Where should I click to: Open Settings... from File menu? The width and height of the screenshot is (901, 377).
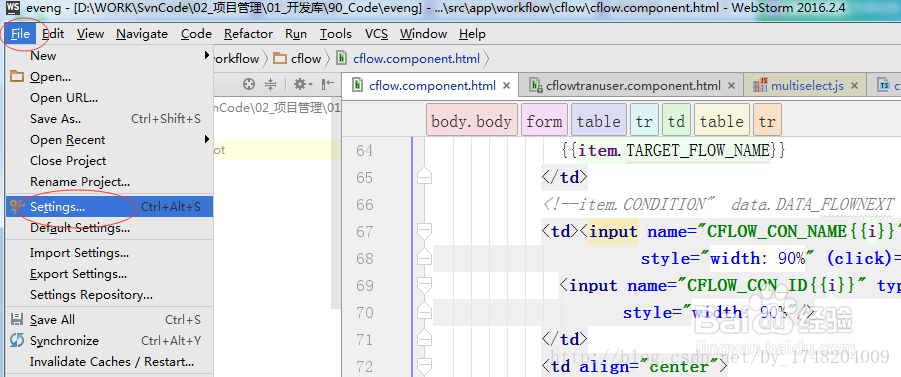click(109, 206)
